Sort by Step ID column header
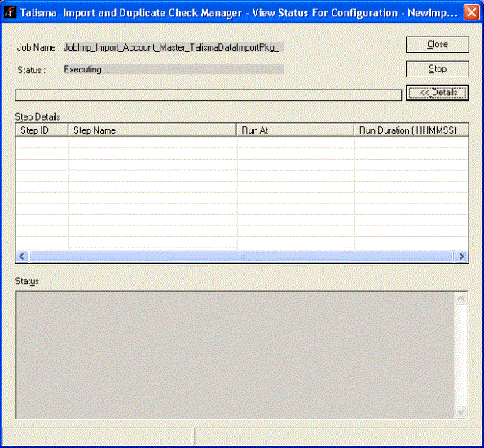484x448 pixels. [42, 130]
